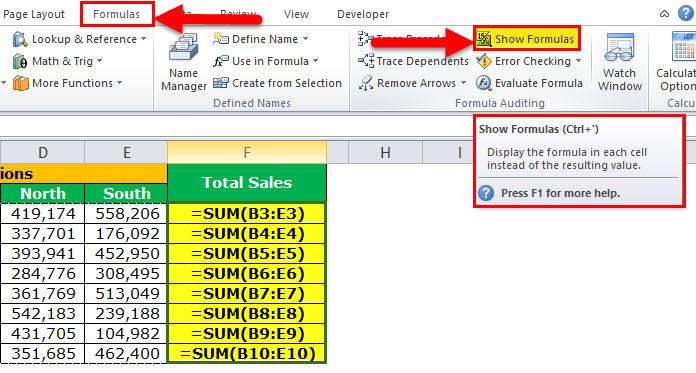This screenshot has width=696, height=373.
Task: Select cell containing =SUM(B8:E8)
Action: (x=247, y=313)
